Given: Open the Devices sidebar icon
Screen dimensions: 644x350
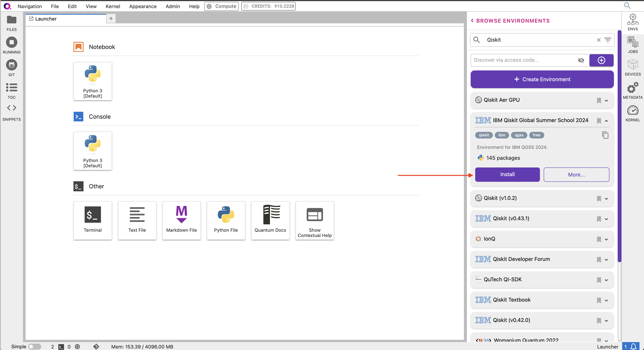Looking at the screenshot, I should pos(633,65).
